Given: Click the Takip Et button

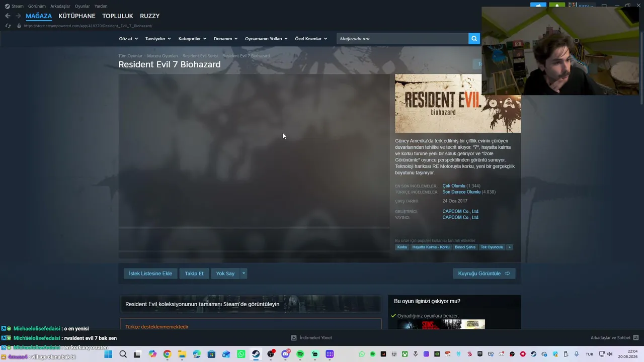Looking at the screenshot, I should click(x=194, y=274).
